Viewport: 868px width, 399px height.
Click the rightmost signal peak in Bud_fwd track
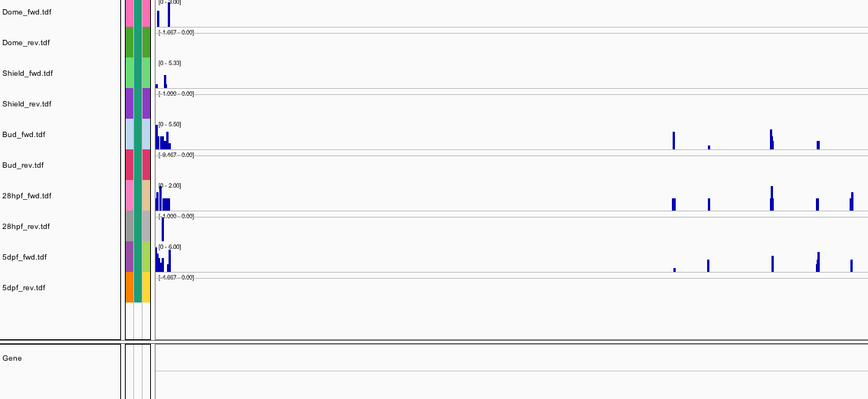click(x=818, y=145)
